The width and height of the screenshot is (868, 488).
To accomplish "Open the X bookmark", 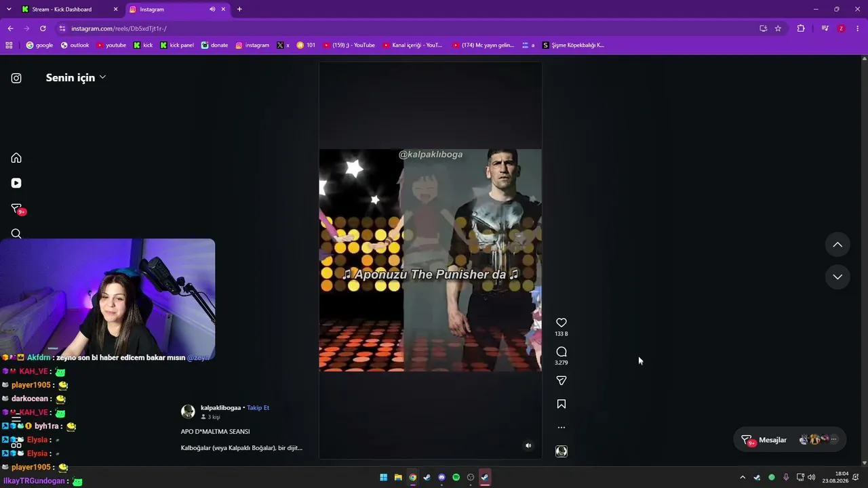I will coord(283,45).
